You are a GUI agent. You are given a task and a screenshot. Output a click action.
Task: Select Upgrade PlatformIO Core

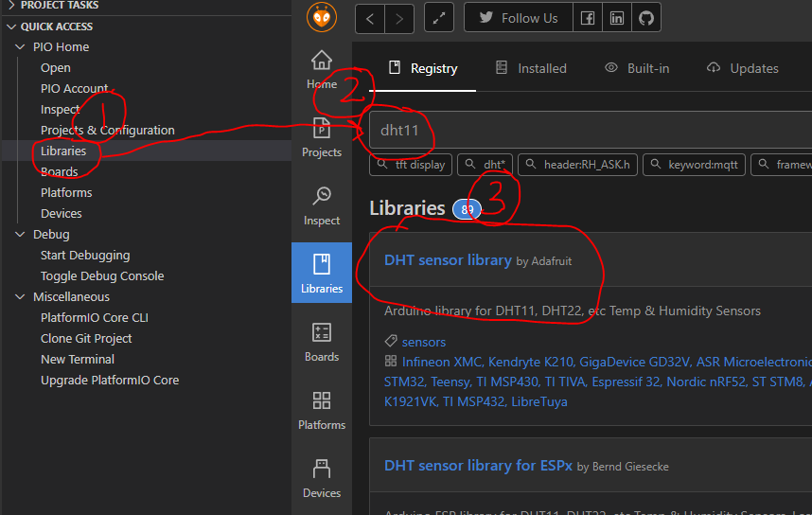click(x=110, y=381)
